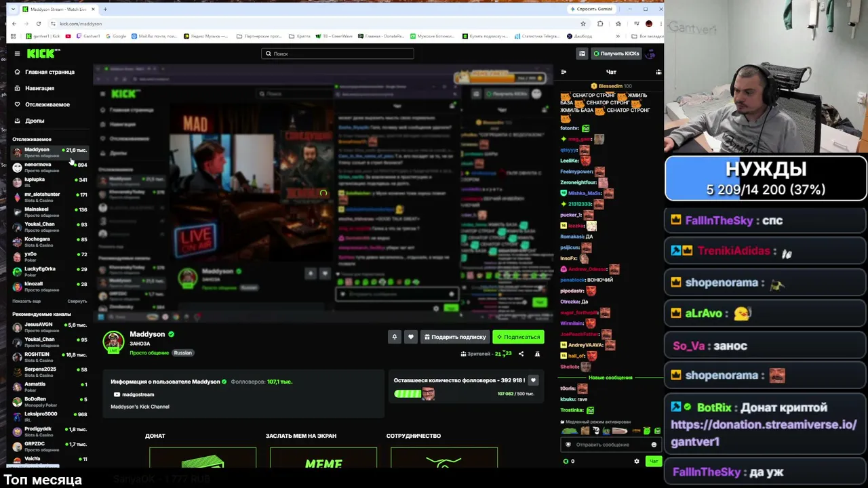Click the Спросить Gemini button
The width and height of the screenshot is (868, 488).
coord(592,9)
